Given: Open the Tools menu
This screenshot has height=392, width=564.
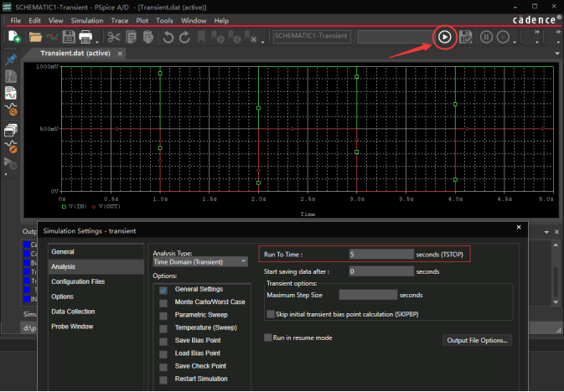Looking at the screenshot, I should tap(164, 20).
